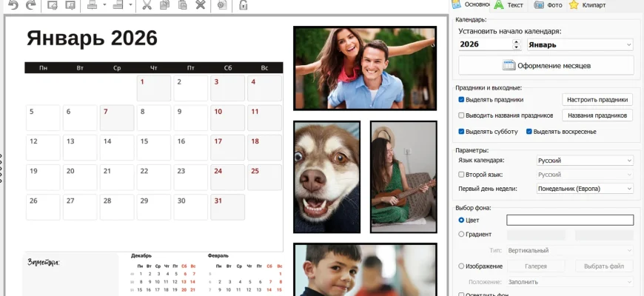Open vertical alignment dropdown arrow
Screen dimensions: 644x296
click(130, 5)
